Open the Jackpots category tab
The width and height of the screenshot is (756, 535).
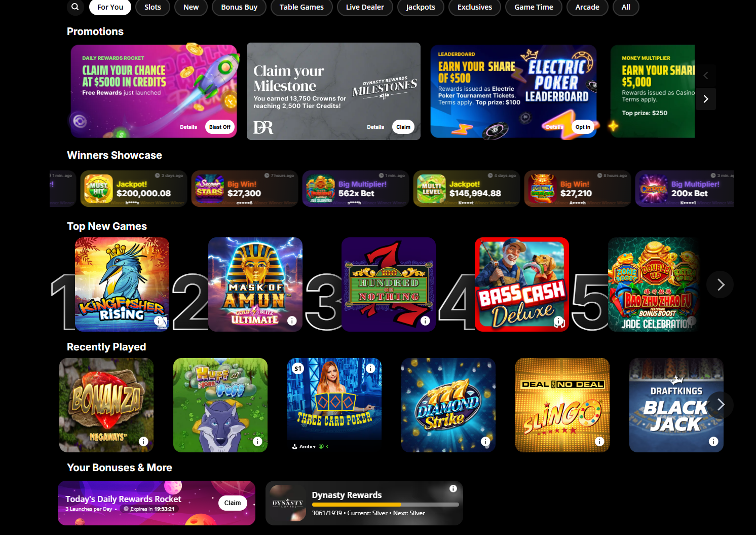pyautogui.click(x=421, y=7)
